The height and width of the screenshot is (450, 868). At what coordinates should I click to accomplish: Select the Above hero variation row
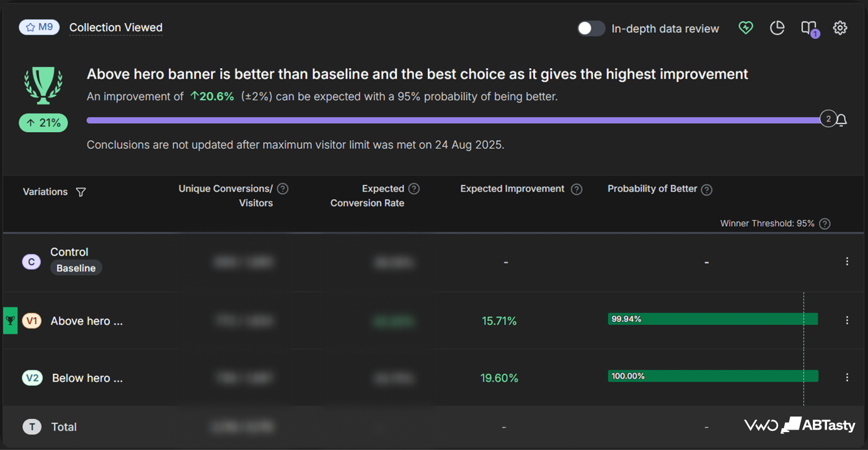tap(433, 320)
